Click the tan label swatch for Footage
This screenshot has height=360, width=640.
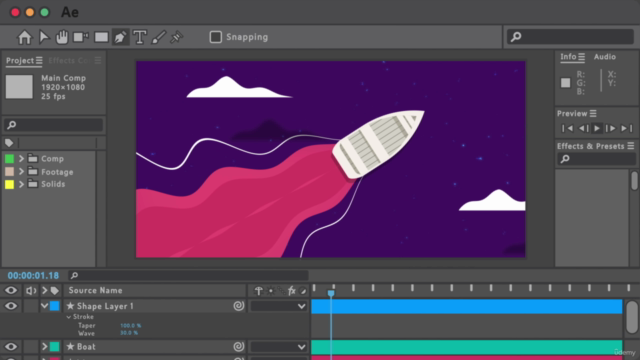pyautogui.click(x=9, y=171)
